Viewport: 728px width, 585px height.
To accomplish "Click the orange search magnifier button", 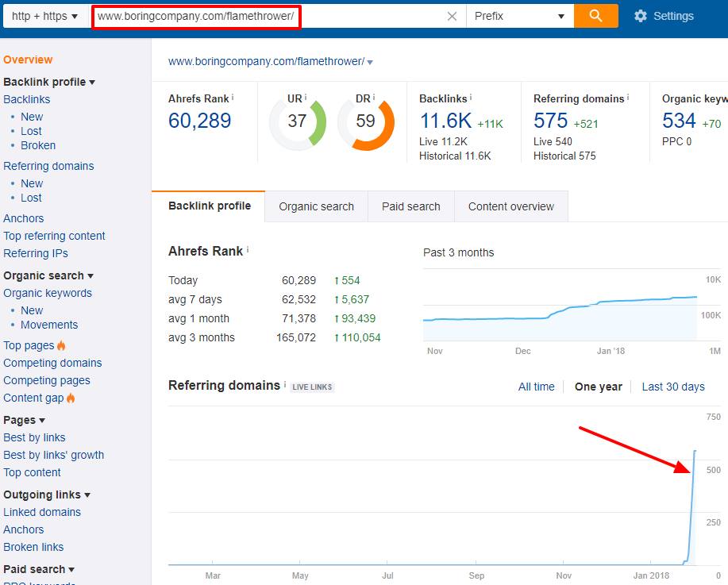I will click(595, 16).
